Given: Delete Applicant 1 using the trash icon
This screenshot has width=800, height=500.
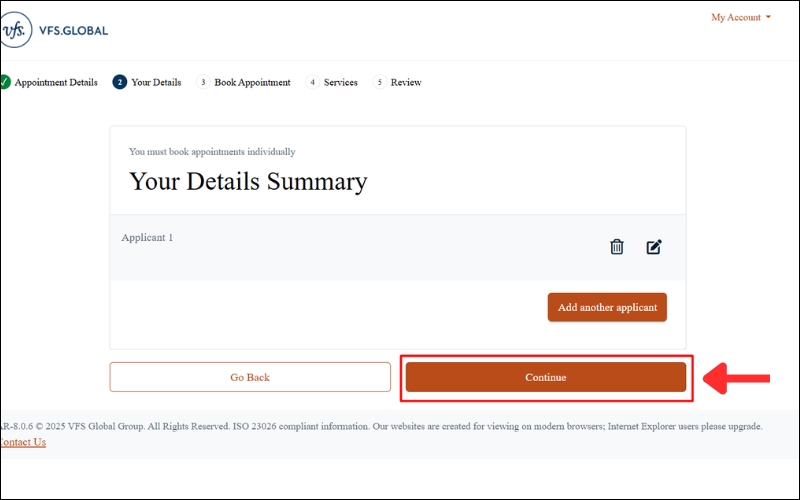Looking at the screenshot, I should (617, 247).
